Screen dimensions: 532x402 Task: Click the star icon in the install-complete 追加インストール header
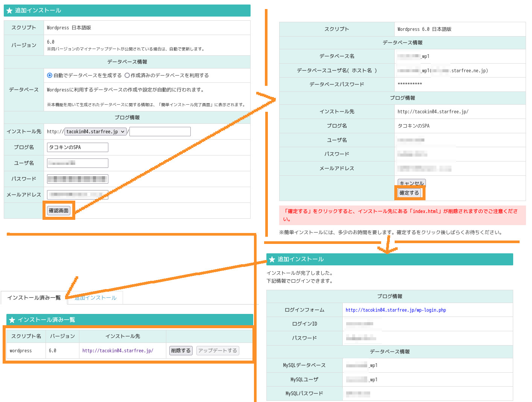point(272,259)
